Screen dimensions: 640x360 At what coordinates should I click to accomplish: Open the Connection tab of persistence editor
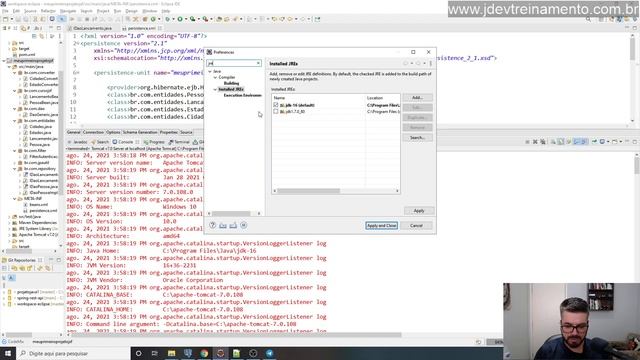93,132
